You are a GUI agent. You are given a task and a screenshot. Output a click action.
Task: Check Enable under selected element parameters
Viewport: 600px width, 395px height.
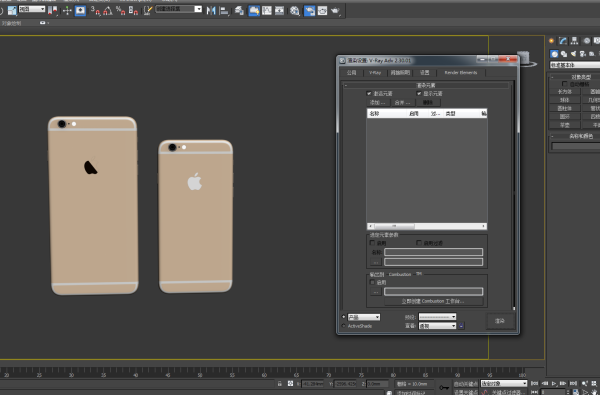(372, 243)
